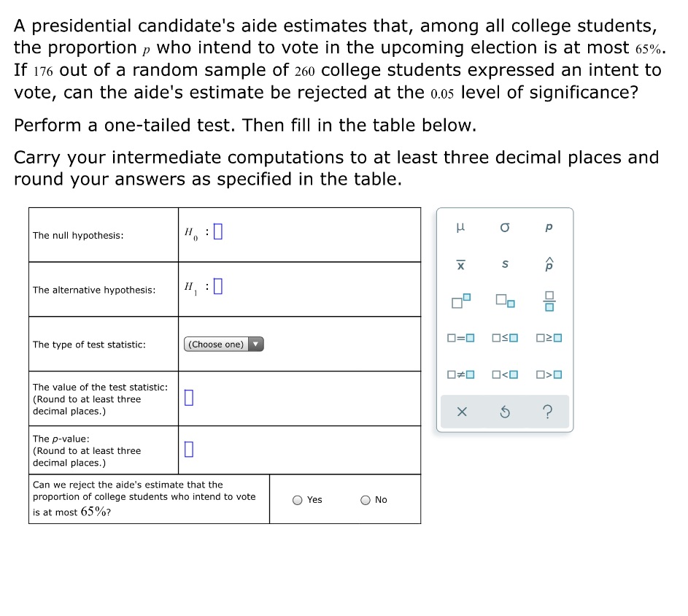Click the undo arrow in the palette
This screenshot has width=688, height=616.
pyautogui.click(x=504, y=412)
